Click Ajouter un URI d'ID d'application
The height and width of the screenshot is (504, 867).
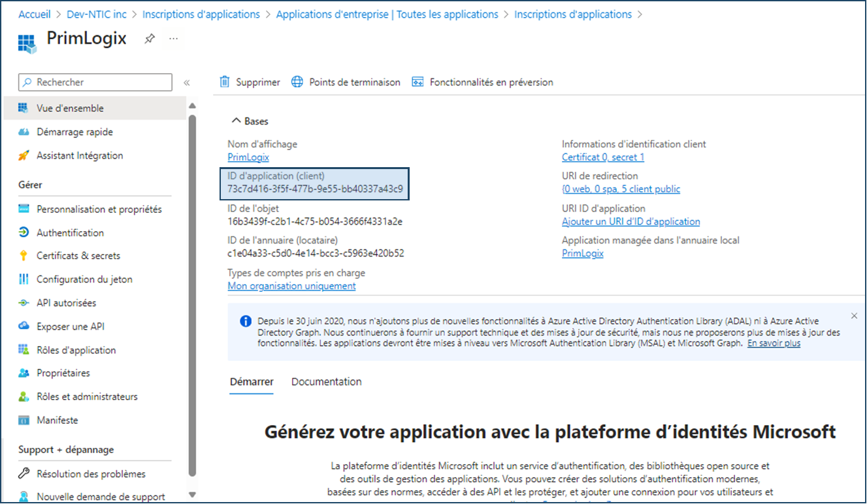pos(630,222)
